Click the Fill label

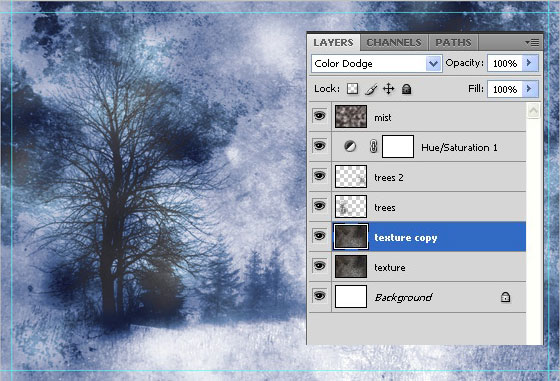[x=476, y=89]
